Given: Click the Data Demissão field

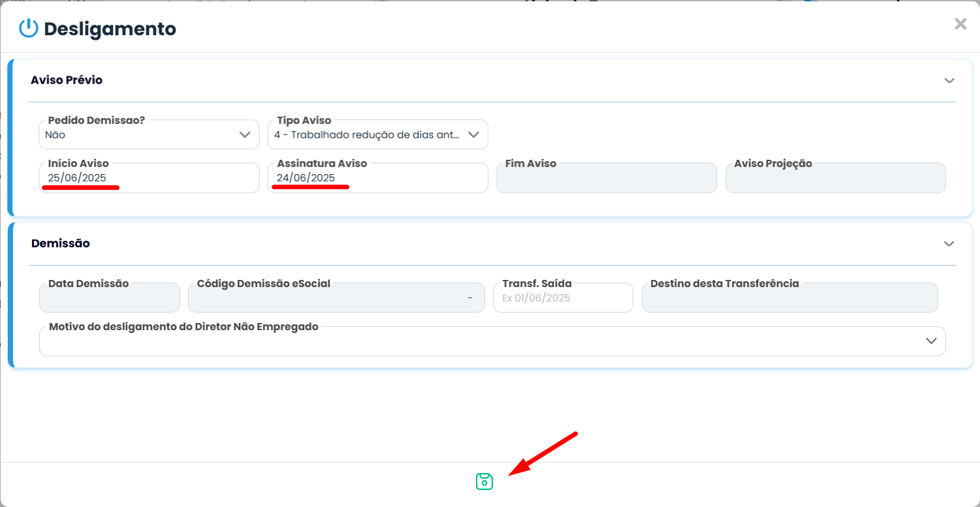Looking at the screenshot, I should tap(110, 298).
